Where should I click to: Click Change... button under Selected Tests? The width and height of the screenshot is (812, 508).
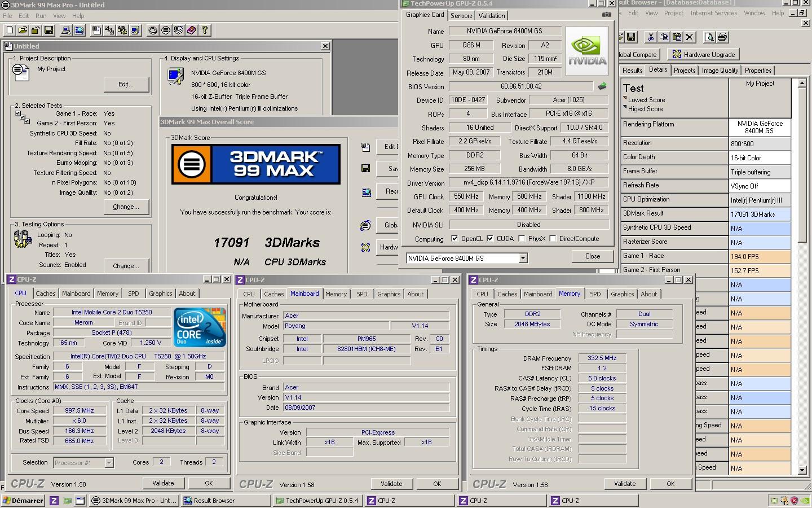(126, 207)
